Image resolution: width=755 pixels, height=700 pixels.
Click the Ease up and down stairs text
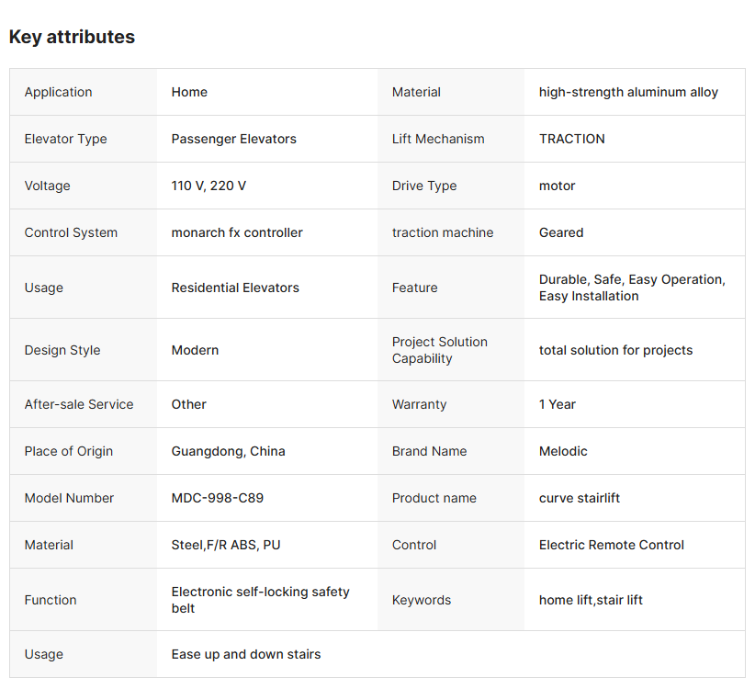[x=245, y=654]
